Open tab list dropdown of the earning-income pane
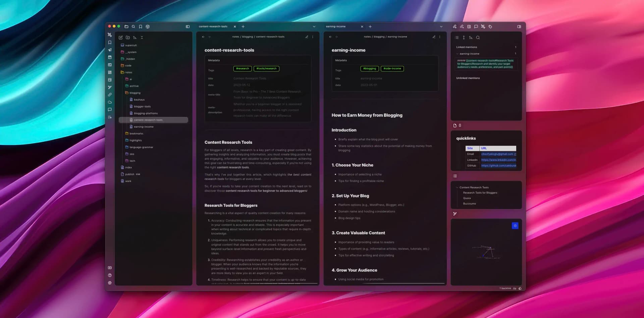Screen dimensions: 644x318 (441, 26)
